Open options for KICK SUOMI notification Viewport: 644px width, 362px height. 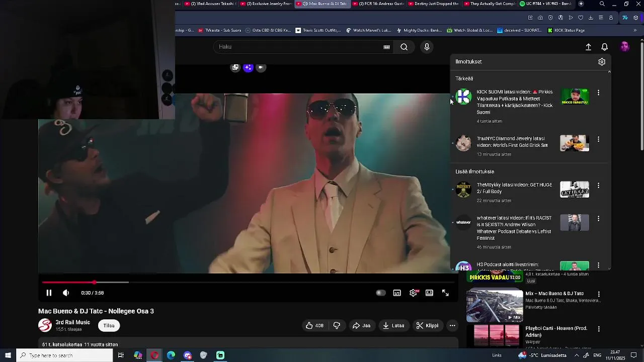(x=598, y=93)
